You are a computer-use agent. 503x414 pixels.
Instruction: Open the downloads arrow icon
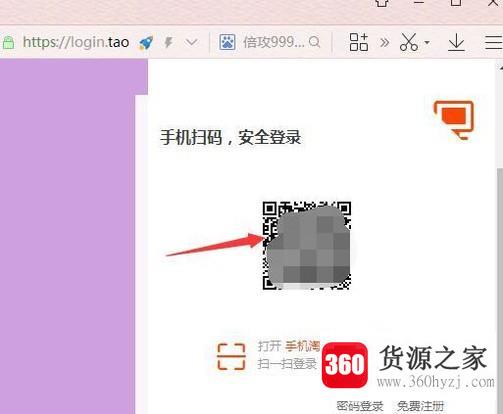click(x=456, y=42)
